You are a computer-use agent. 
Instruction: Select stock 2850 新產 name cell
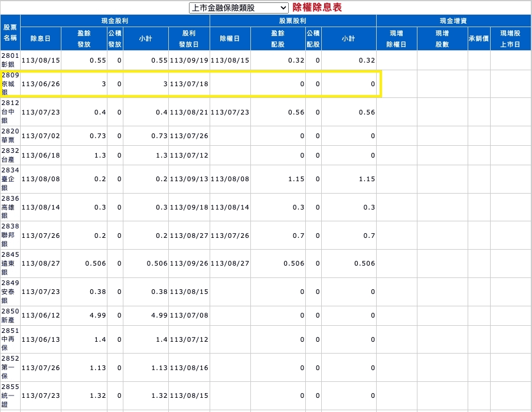point(10,315)
